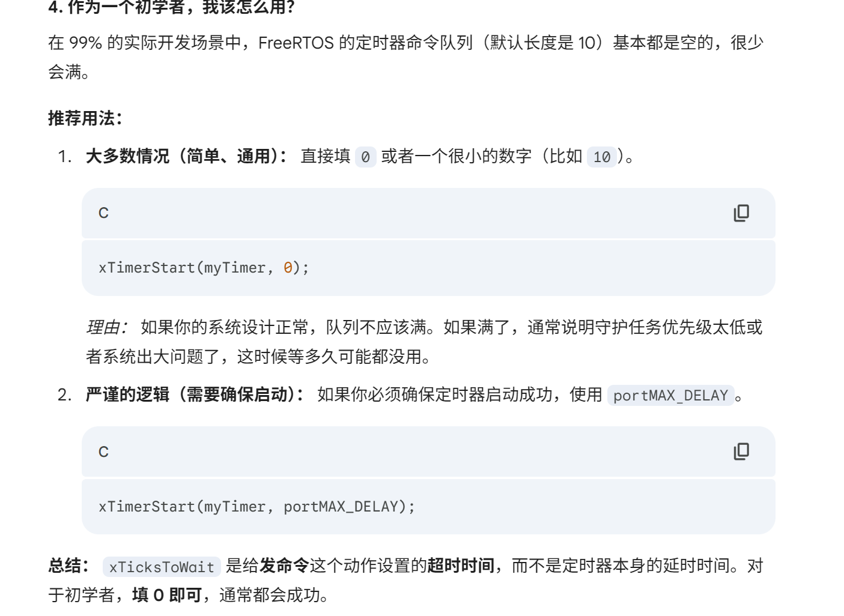This screenshot has width=844, height=616.
Task: Click the C language label of first code block
Action: [x=103, y=213]
